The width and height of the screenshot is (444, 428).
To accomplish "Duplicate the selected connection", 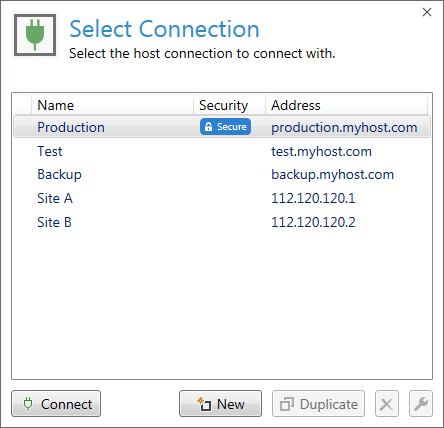I will tap(318, 404).
